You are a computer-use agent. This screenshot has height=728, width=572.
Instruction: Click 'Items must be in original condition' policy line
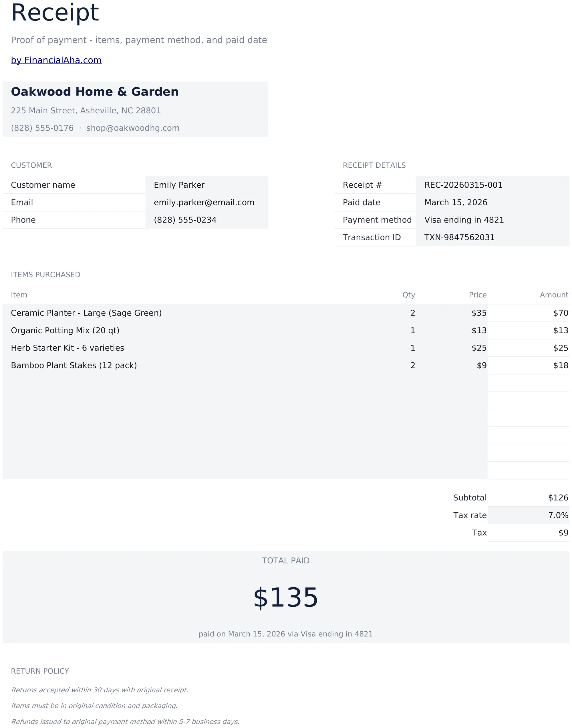pyautogui.click(x=94, y=706)
